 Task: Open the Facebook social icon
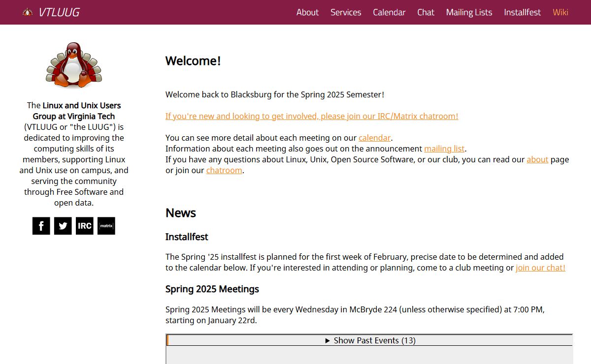click(x=41, y=226)
